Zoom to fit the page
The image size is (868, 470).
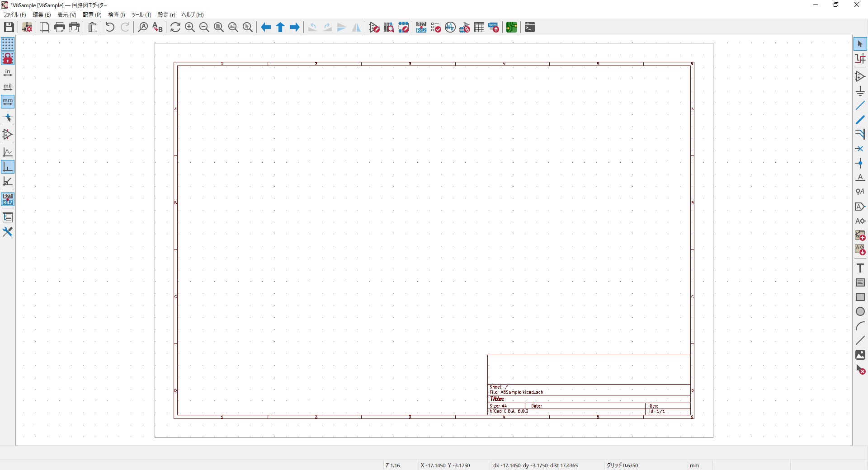click(x=218, y=27)
